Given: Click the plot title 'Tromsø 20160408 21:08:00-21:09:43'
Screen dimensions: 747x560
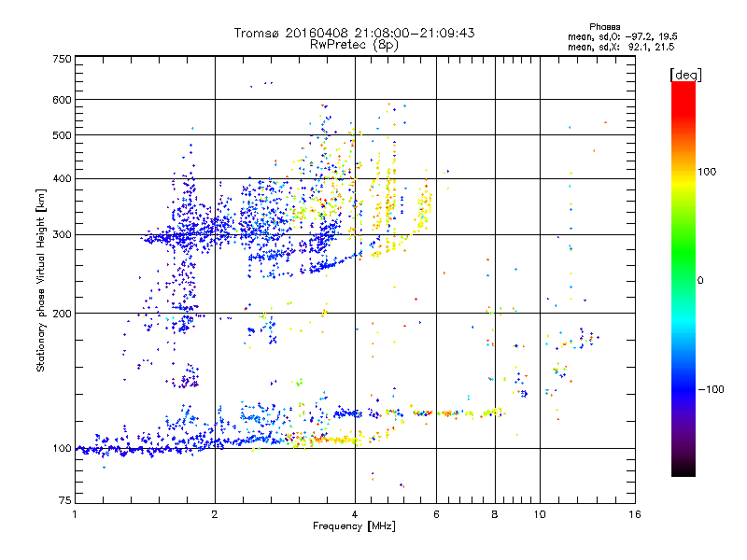Looking at the screenshot, I should click(x=354, y=33).
